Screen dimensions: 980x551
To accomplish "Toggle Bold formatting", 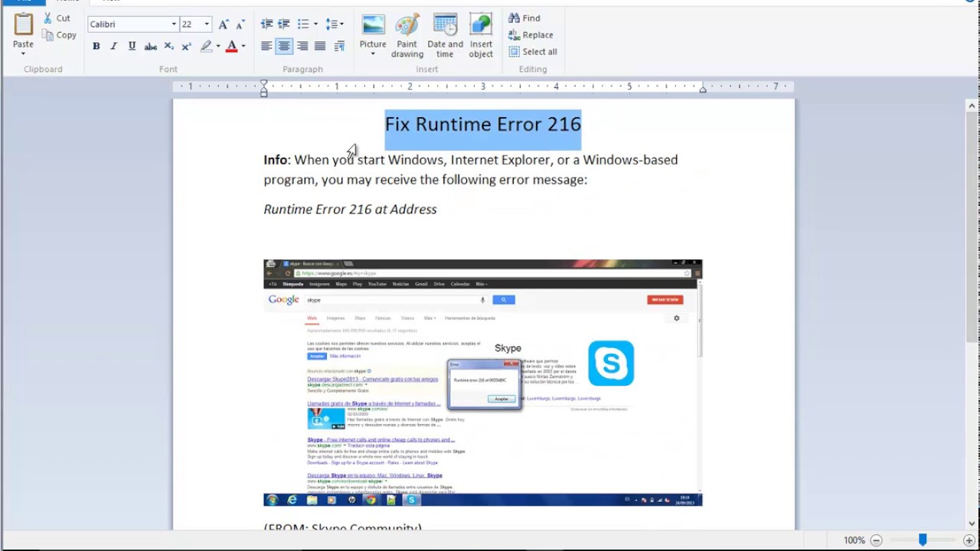I will pos(96,47).
